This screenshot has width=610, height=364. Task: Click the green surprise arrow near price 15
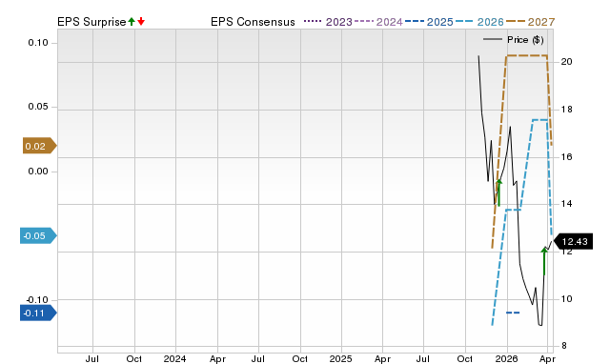click(x=499, y=192)
